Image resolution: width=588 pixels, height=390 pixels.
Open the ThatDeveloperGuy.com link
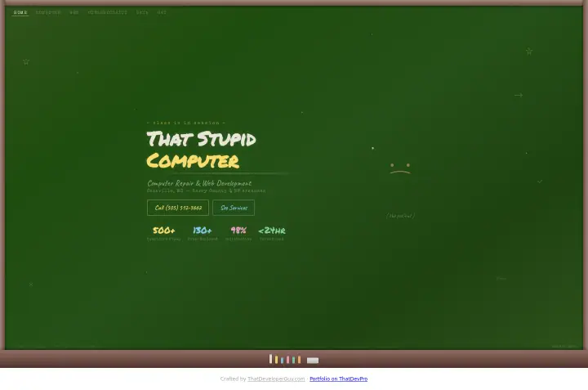[x=276, y=379]
